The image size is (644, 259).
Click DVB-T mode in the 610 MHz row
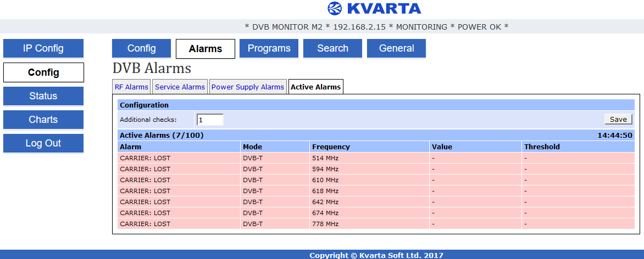click(x=275, y=180)
